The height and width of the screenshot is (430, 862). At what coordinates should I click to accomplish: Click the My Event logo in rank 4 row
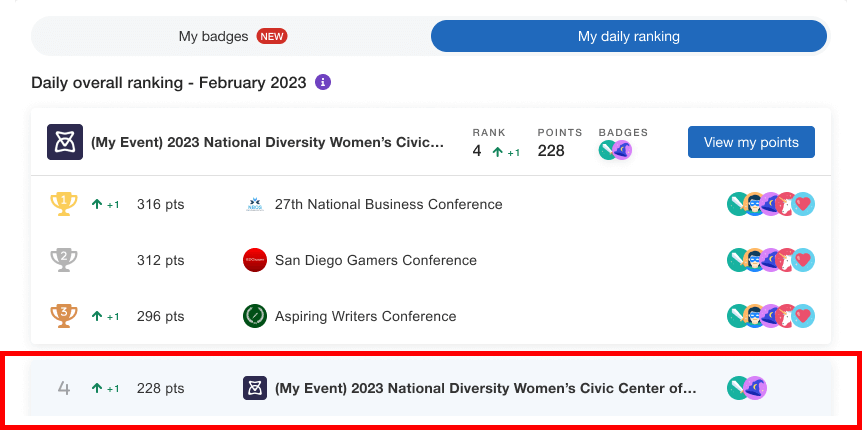point(255,388)
